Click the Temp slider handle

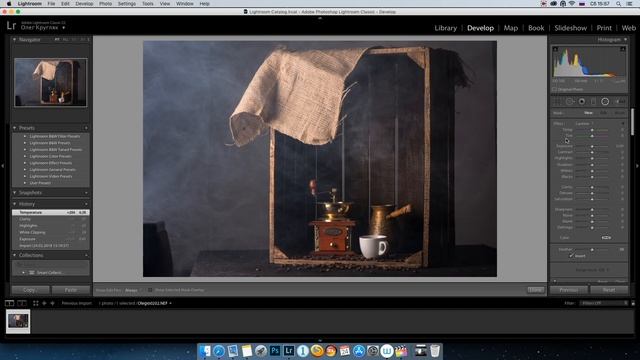point(592,130)
